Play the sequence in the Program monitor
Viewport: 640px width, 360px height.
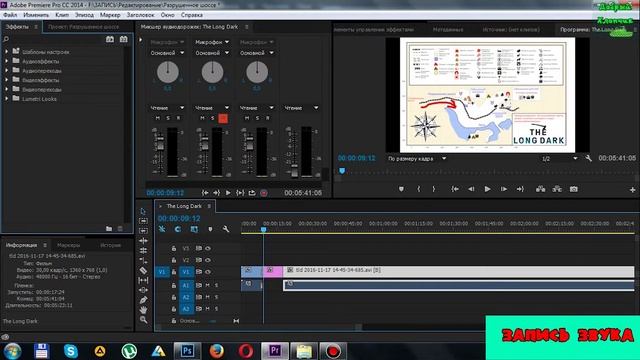(x=487, y=189)
